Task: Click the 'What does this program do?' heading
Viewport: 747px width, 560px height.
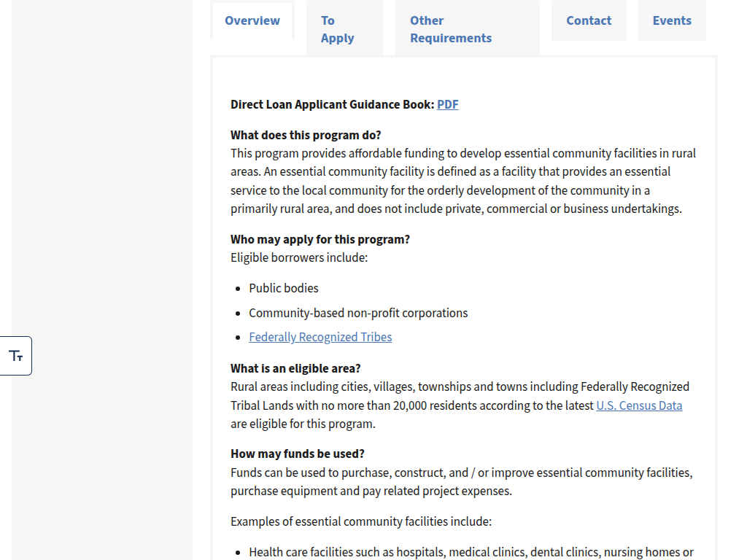Action: coord(306,135)
